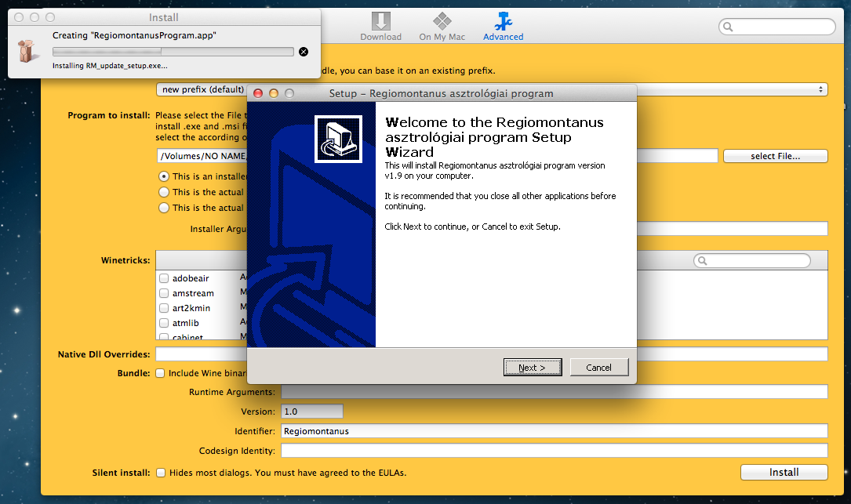This screenshot has height=504, width=851.
Task: Click the Winetricks search magnifier icon
Action: click(702, 261)
